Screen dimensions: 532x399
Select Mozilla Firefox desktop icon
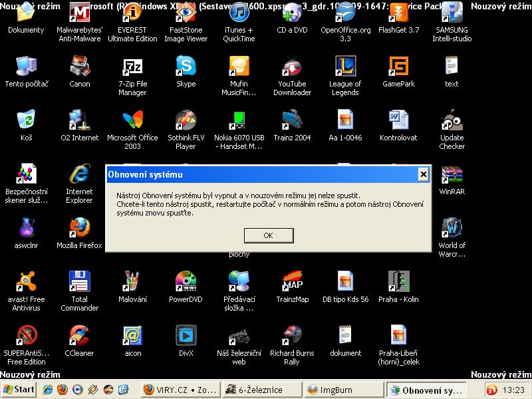tap(79, 227)
